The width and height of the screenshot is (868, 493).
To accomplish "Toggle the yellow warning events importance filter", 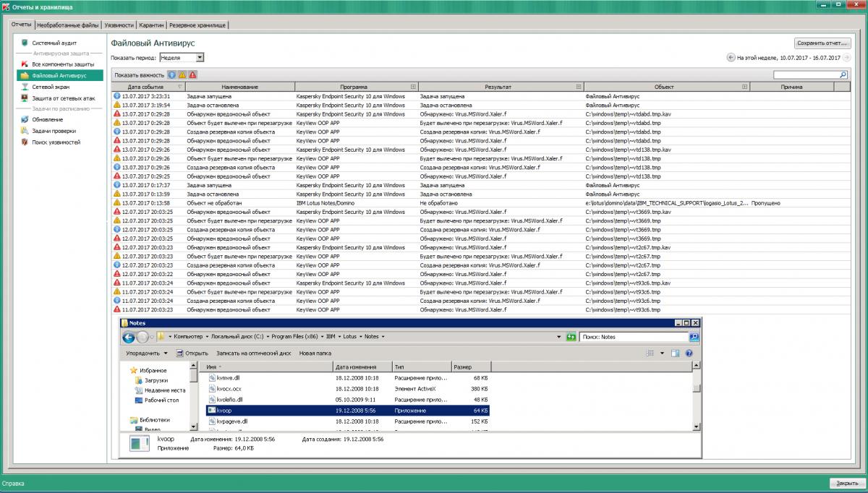I will [182, 74].
